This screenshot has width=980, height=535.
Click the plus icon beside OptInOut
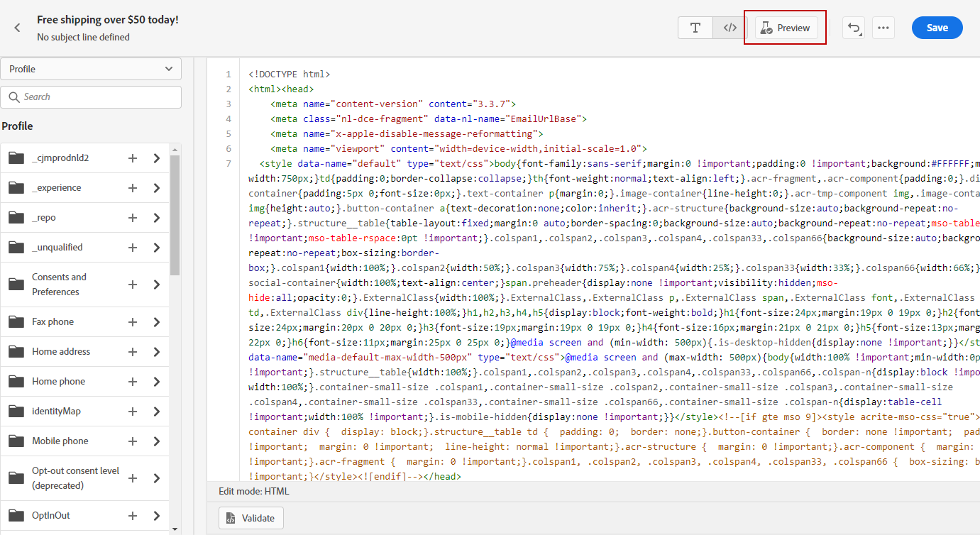pos(132,516)
